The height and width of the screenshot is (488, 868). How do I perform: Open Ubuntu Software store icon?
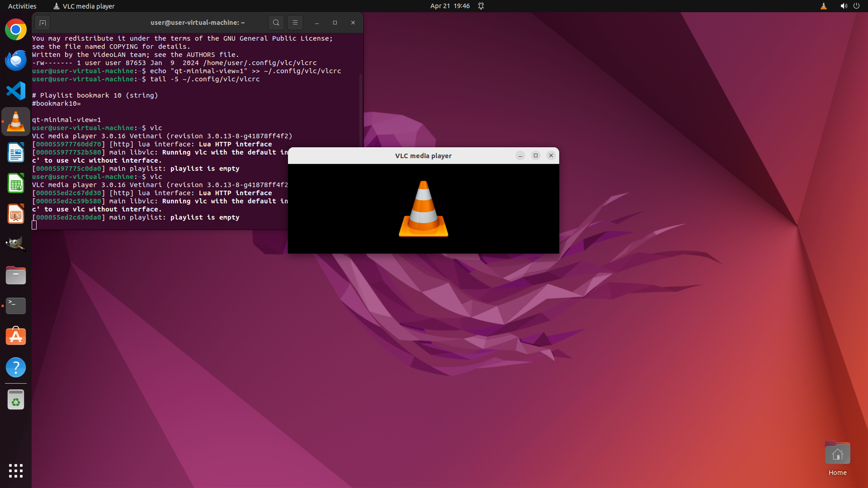pos(16,337)
